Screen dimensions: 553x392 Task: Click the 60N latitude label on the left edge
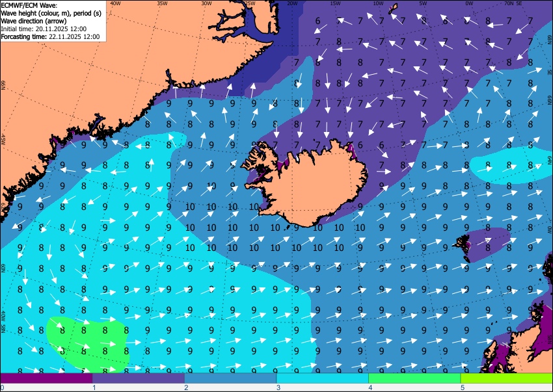3,268
